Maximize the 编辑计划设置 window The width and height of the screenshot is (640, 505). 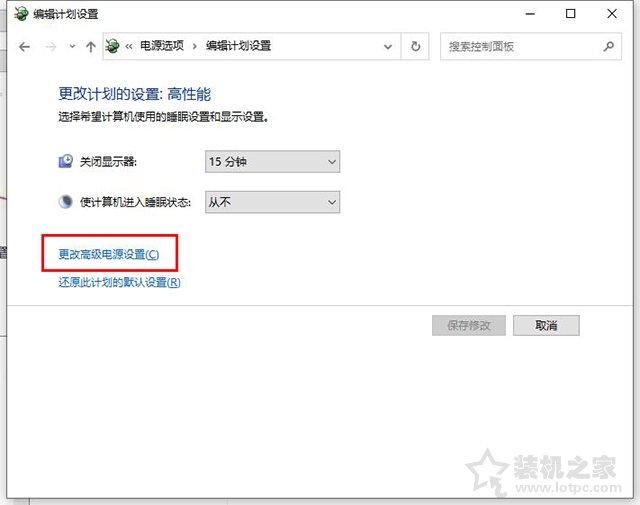coord(571,14)
